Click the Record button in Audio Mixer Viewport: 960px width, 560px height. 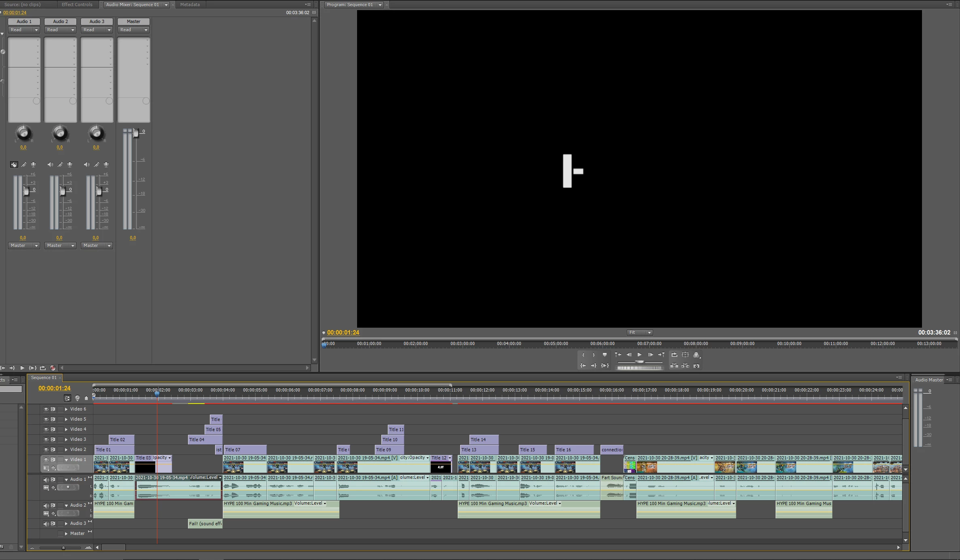point(53,368)
